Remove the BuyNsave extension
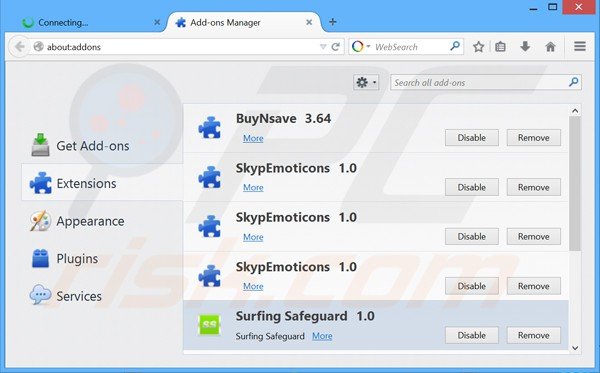 [x=533, y=138]
